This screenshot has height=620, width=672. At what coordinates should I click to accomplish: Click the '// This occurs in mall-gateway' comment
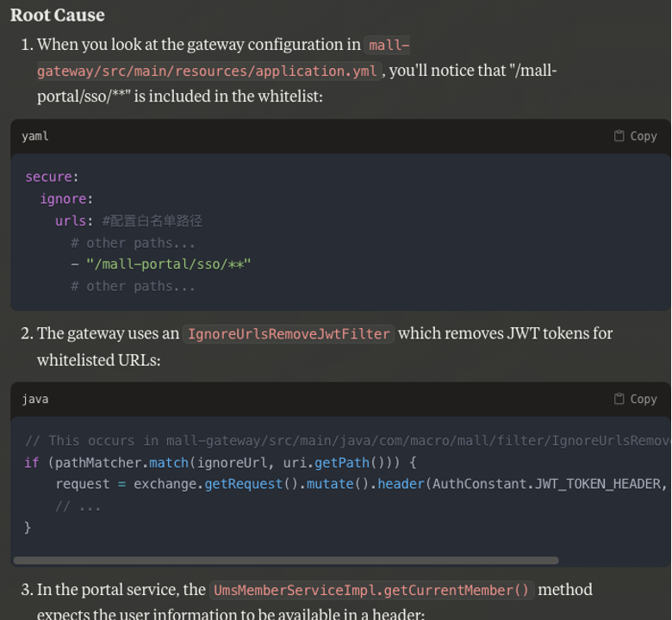click(347, 441)
